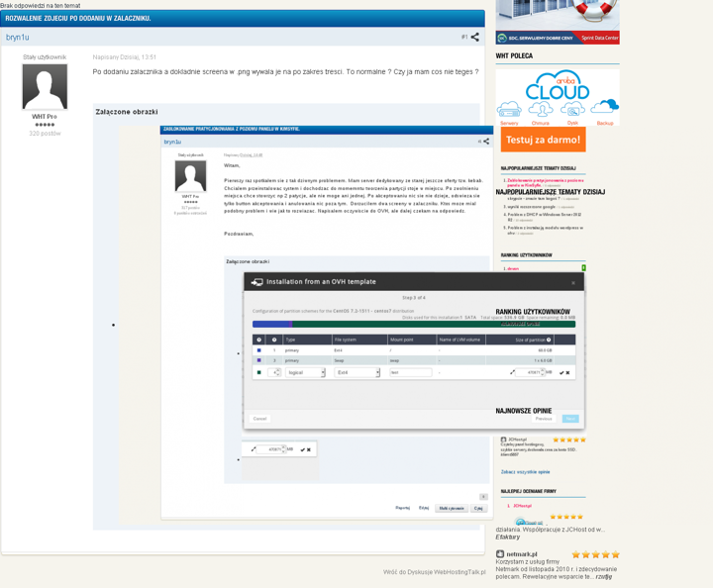Discard the partition row with the x icon
Image resolution: width=713 pixels, height=588 pixels.
click(567, 373)
